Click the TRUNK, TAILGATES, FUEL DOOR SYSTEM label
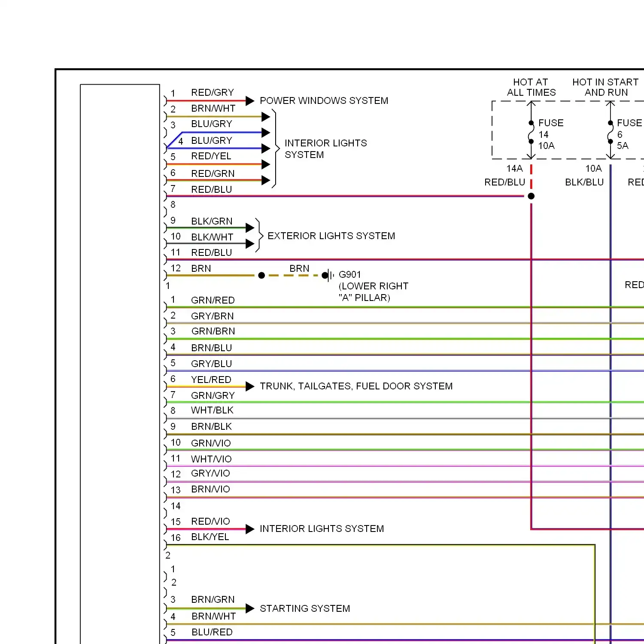The image size is (644, 644). pos(356,386)
